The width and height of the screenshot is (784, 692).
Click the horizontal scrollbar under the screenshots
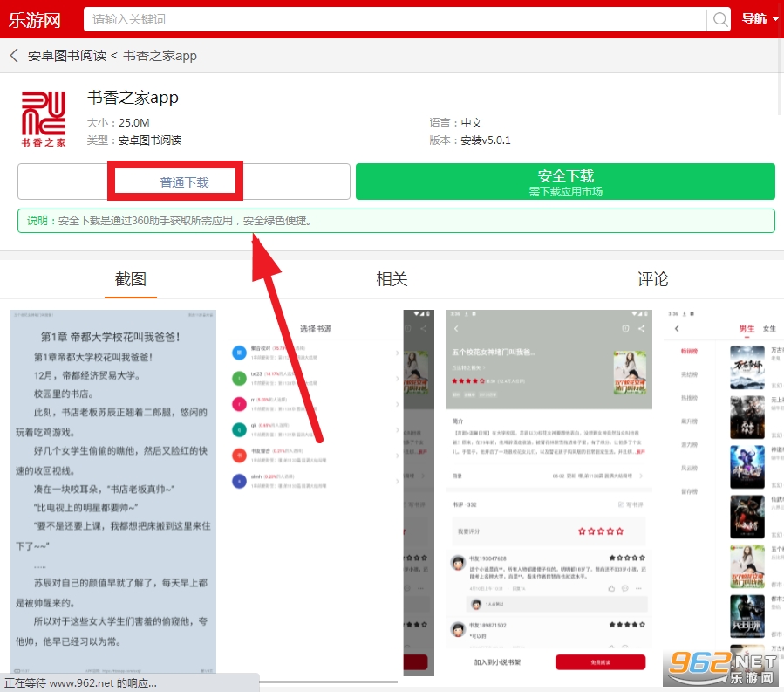(328, 682)
